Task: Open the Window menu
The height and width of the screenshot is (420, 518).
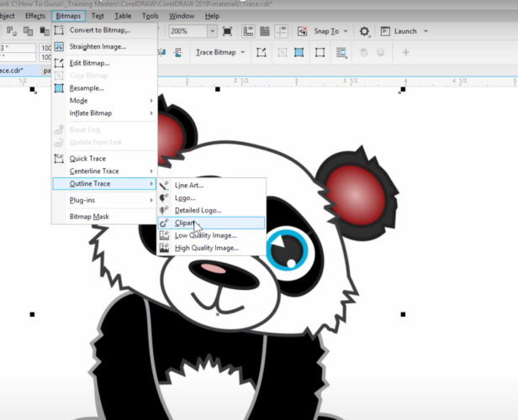Action: tap(182, 16)
